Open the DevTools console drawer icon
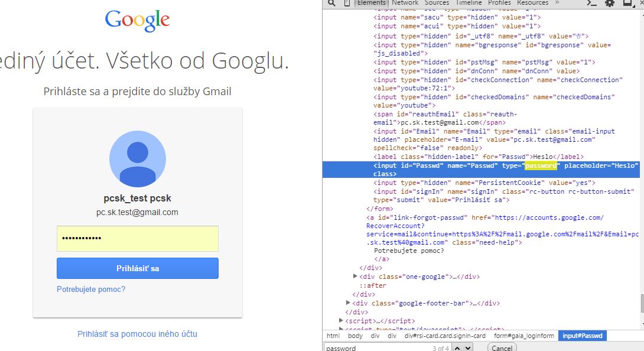The width and height of the screenshot is (644, 351). [591, 3]
